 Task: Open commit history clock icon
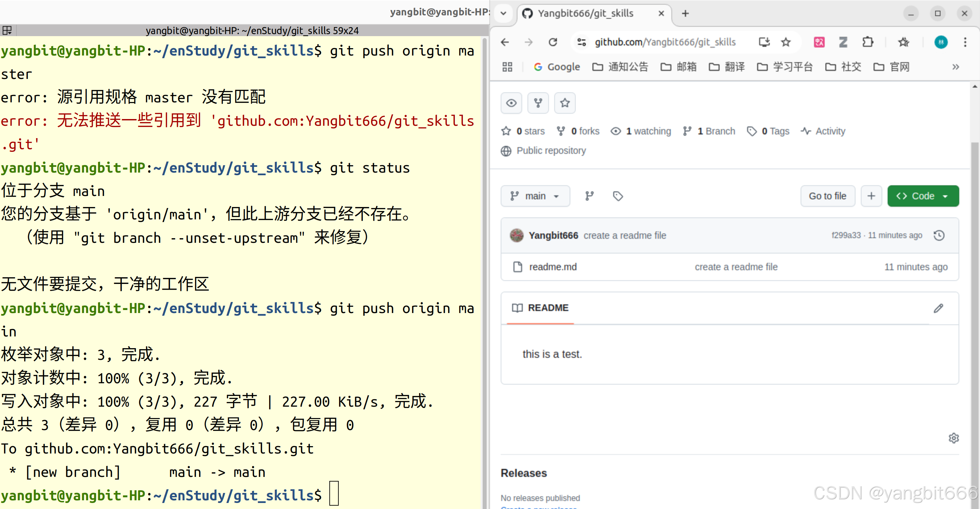939,235
